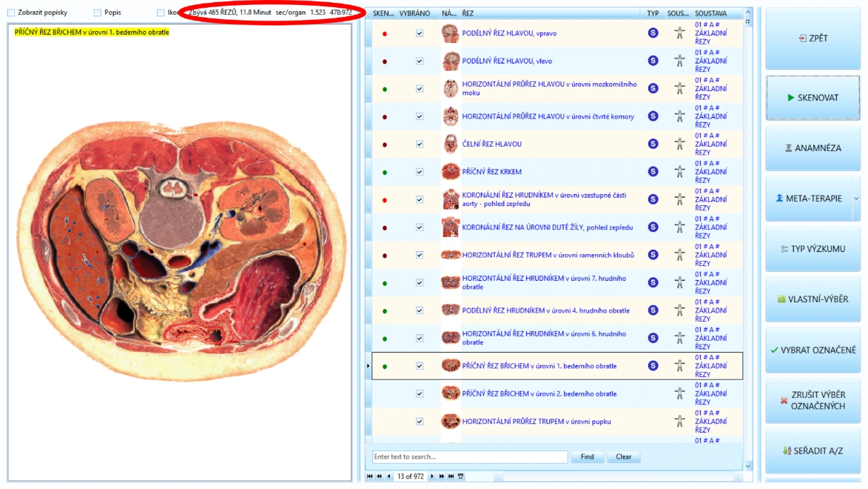Click the TYP column header
This screenshot has width=868, height=489.
pos(653,13)
